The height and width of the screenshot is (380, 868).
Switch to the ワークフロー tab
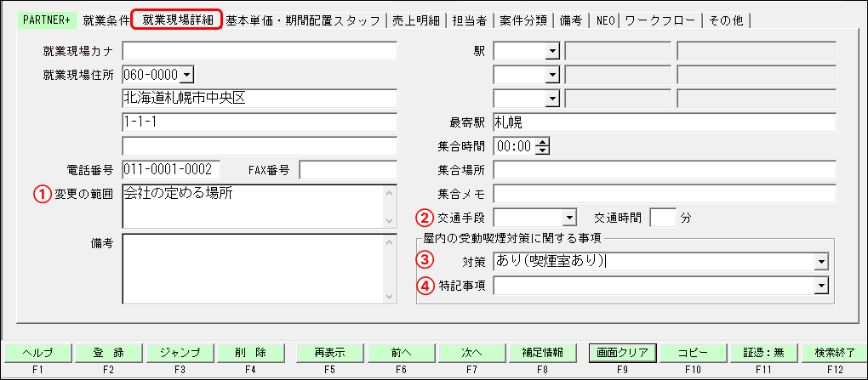click(x=661, y=20)
